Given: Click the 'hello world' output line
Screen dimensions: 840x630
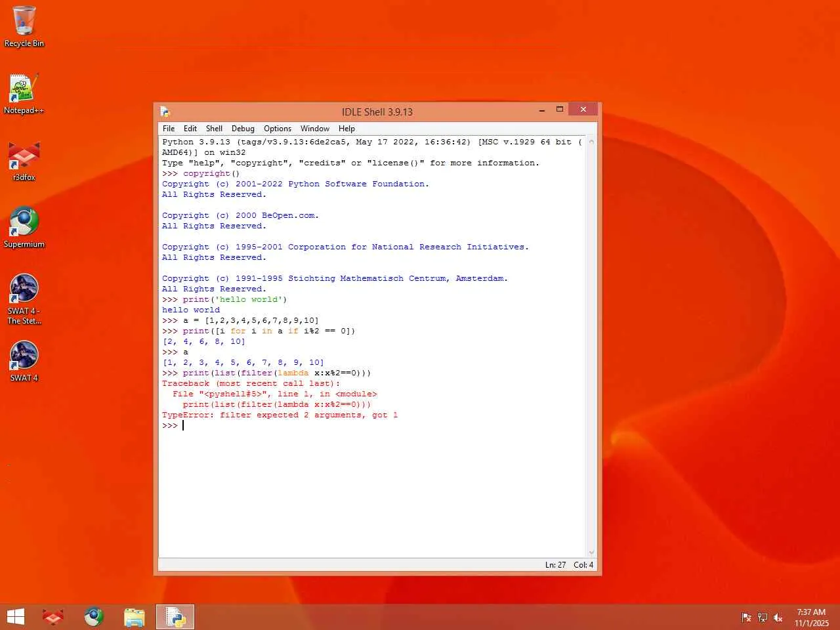Looking at the screenshot, I should pyautogui.click(x=191, y=310).
